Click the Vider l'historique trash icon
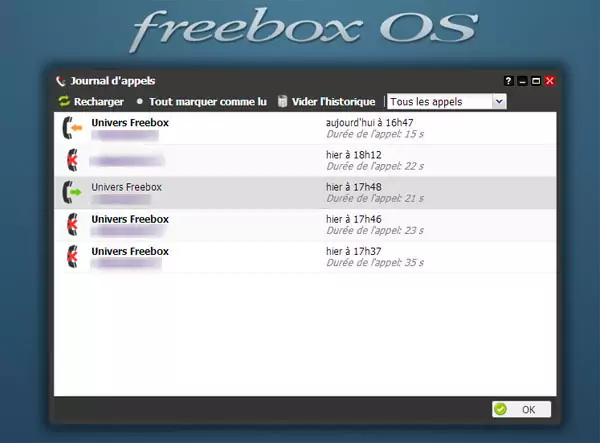This screenshot has width=600, height=443. click(x=282, y=101)
